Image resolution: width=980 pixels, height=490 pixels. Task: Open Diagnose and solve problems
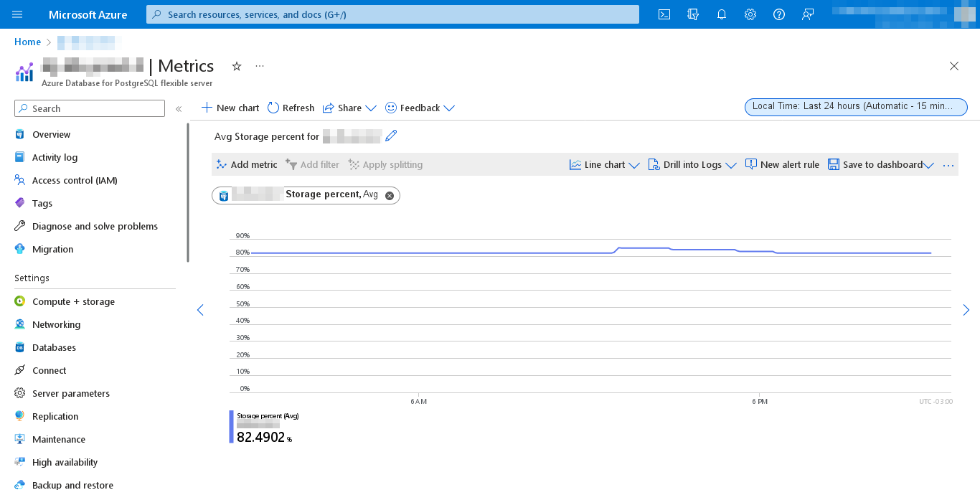[x=93, y=226]
